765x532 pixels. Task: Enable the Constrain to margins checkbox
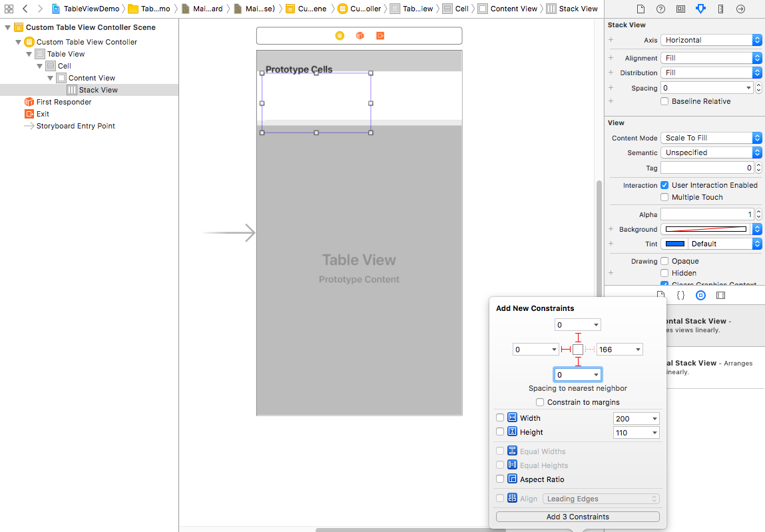[540, 402]
